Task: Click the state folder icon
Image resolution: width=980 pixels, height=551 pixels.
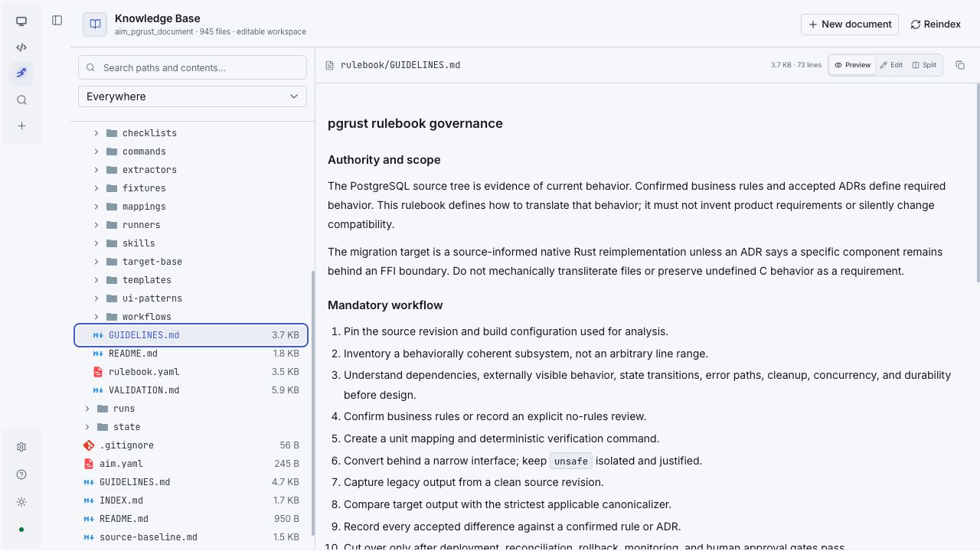Action: point(103,427)
